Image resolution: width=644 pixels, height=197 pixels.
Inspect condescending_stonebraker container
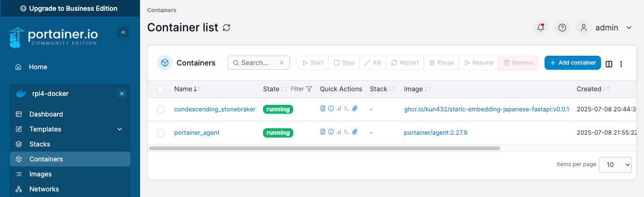coord(331,109)
